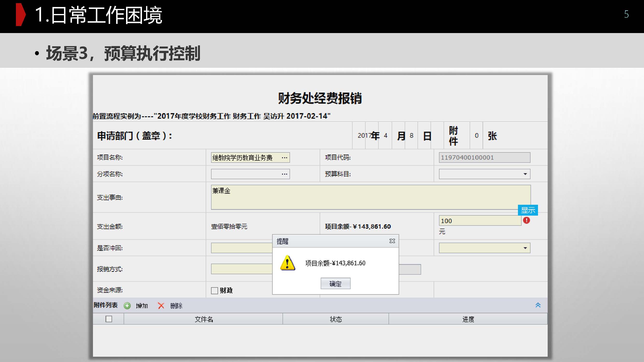The image size is (644, 362).
Task: Close the reminder dialog with X
Action: click(392, 241)
